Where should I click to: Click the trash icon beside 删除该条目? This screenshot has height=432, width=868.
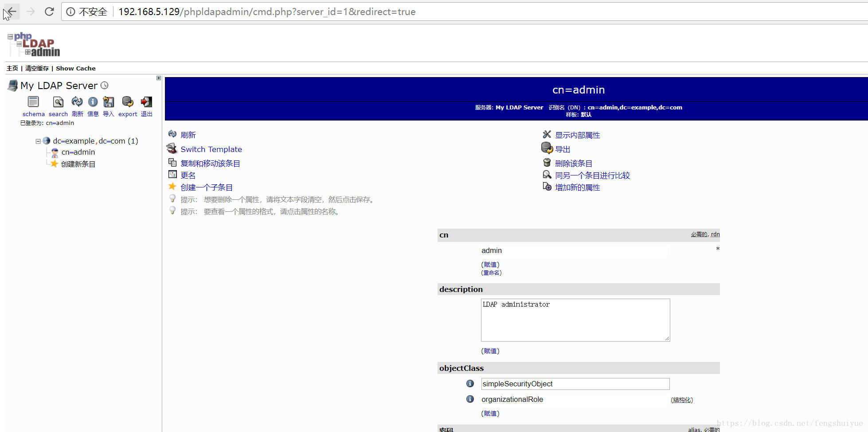click(x=547, y=163)
